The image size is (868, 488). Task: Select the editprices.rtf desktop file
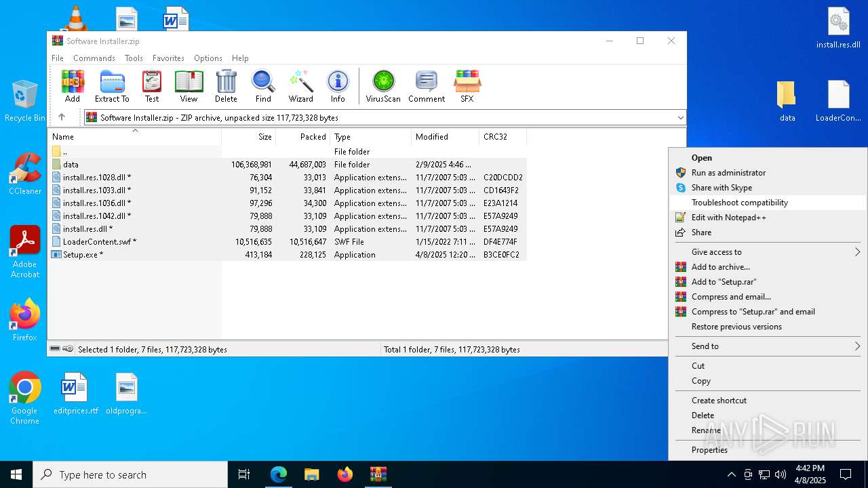[x=75, y=394]
